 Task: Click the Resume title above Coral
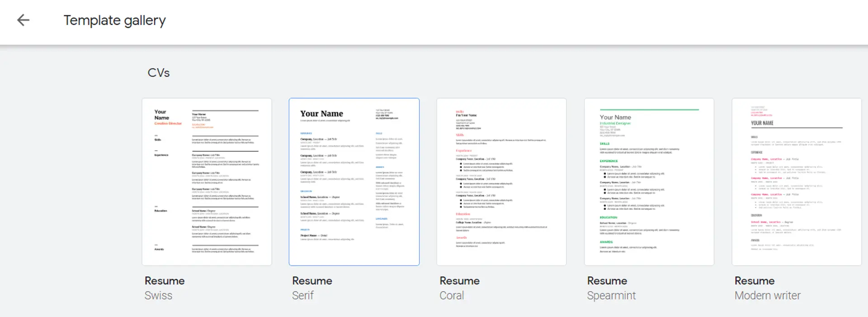pos(459,281)
